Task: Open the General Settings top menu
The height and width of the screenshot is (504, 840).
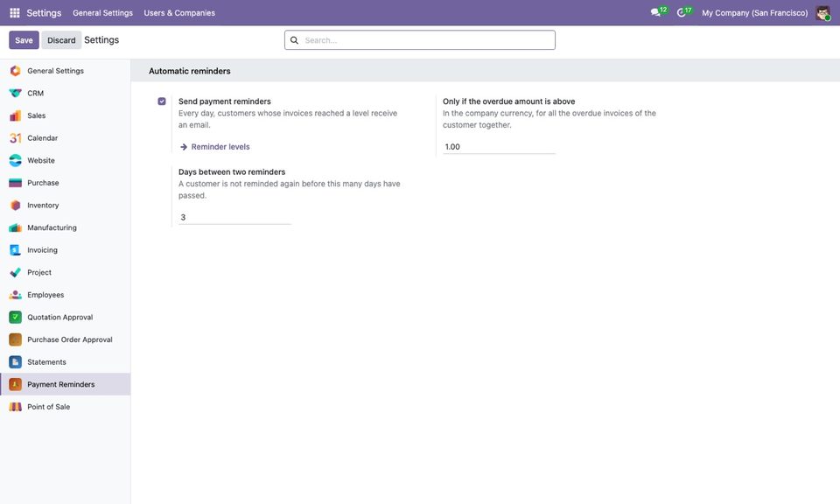Action: (103, 13)
